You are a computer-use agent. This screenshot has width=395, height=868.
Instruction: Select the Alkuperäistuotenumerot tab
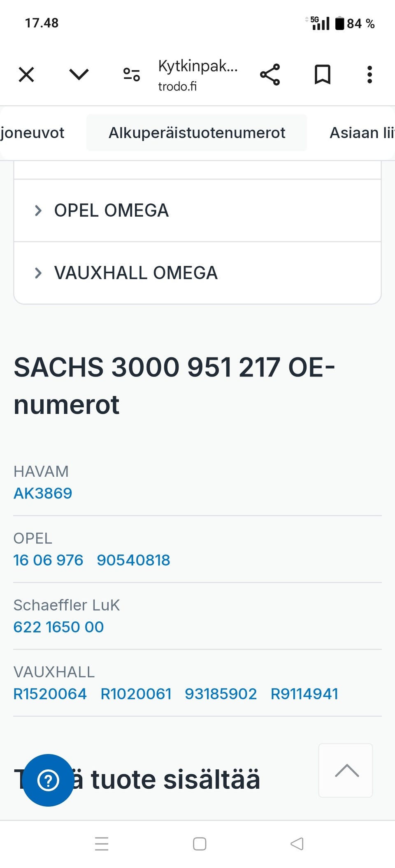coord(197,133)
